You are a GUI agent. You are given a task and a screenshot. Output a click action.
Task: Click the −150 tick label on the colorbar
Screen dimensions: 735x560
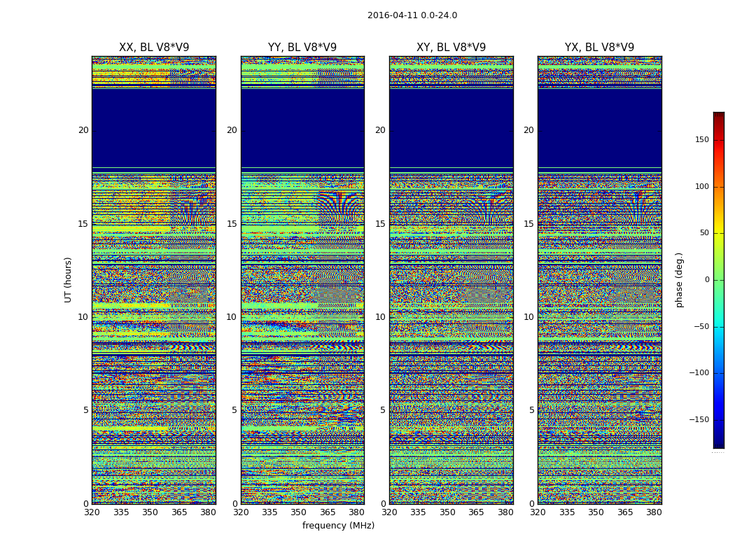[x=699, y=420]
